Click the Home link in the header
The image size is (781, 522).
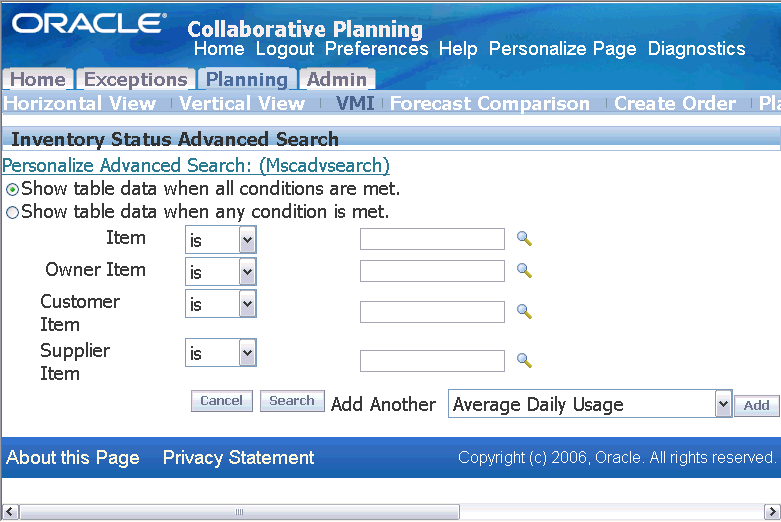pos(219,49)
